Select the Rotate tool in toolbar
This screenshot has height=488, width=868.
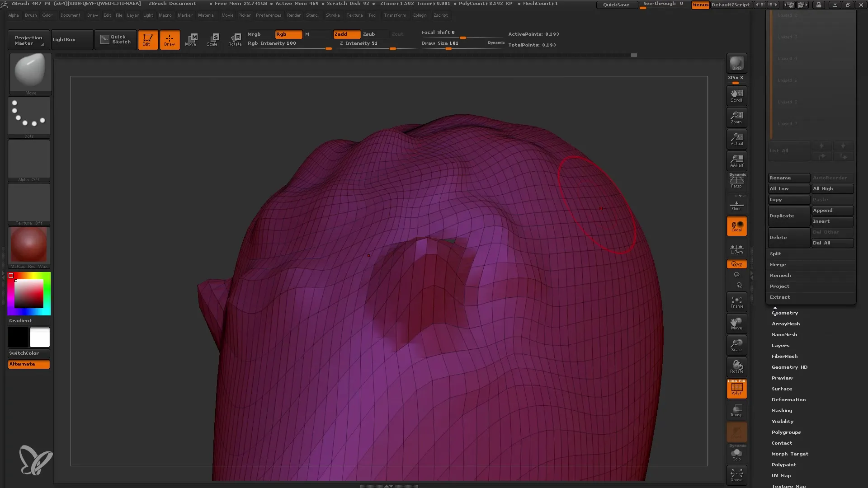[235, 39]
